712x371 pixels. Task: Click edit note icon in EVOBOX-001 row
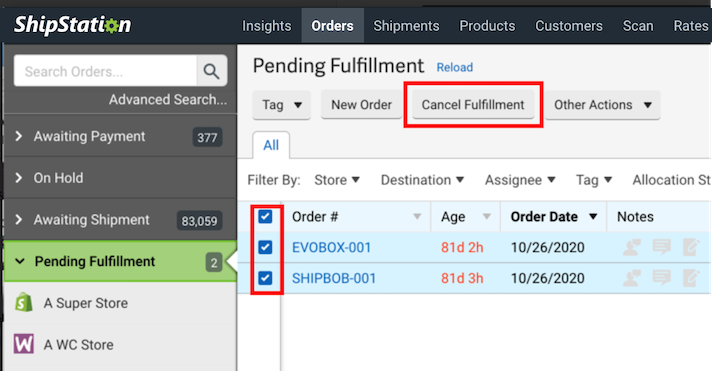(x=691, y=247)
